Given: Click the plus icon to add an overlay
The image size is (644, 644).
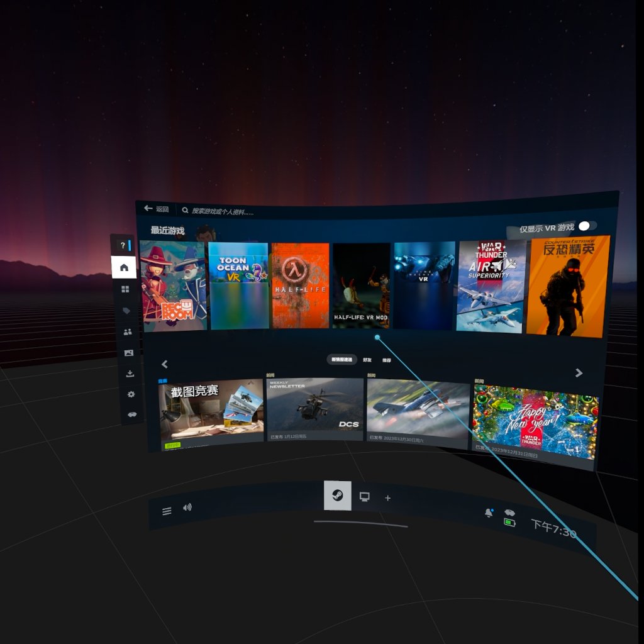Looking at the screenshot, I should click(x=387, y=498).
